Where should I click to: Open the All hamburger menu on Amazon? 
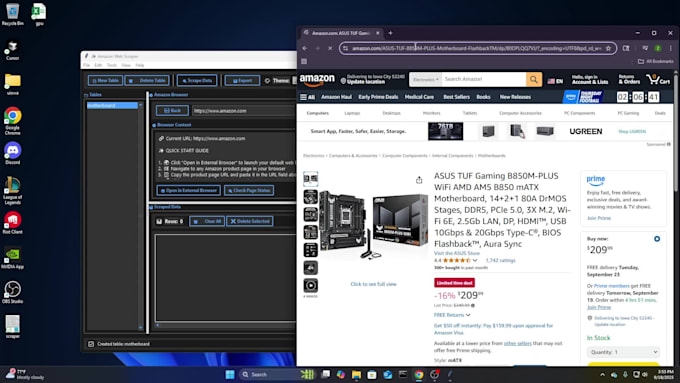tap(307, 97)
